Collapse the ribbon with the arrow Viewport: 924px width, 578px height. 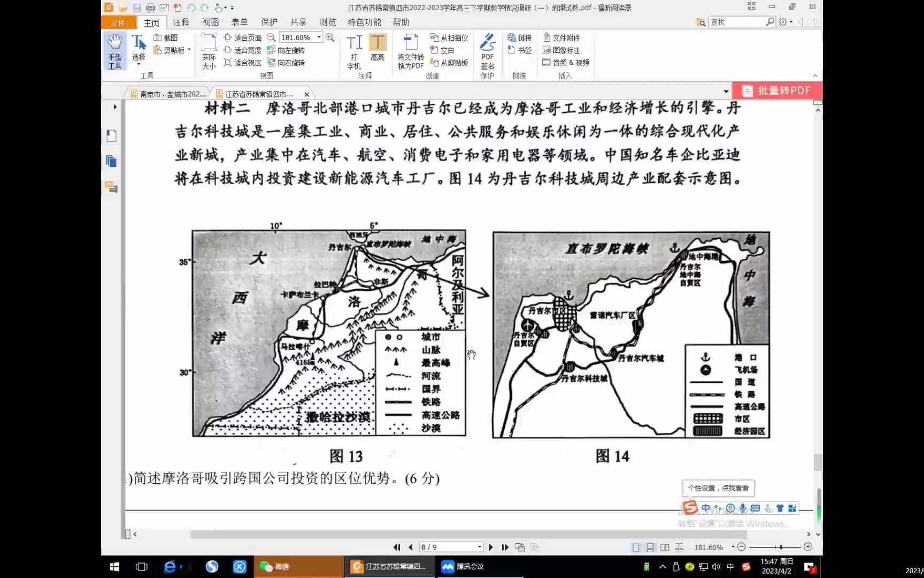tap(815, 75)
